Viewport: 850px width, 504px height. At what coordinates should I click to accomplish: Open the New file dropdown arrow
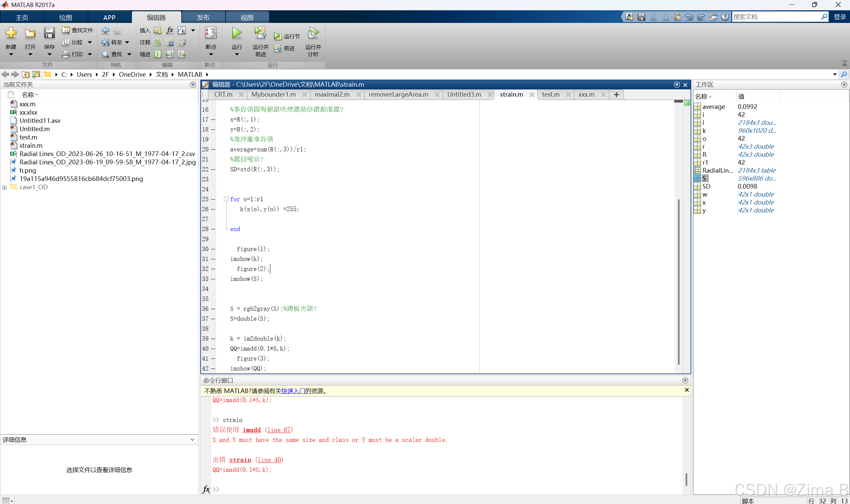[11, 54]
